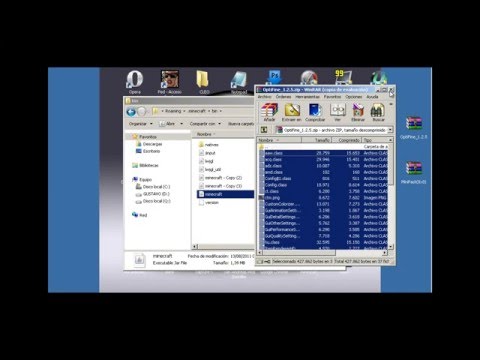Select the CLEO folder on desktop
Screen dimensions: 480x360
point(204,82)
